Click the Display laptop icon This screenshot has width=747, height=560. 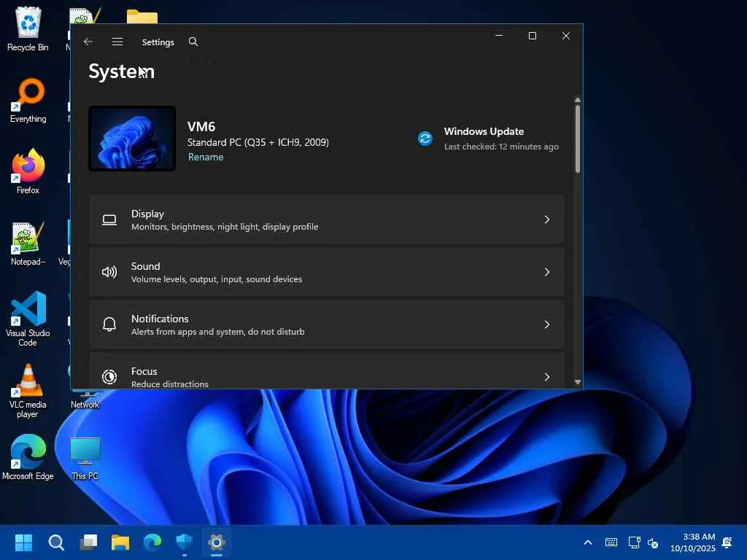(109, 219)
